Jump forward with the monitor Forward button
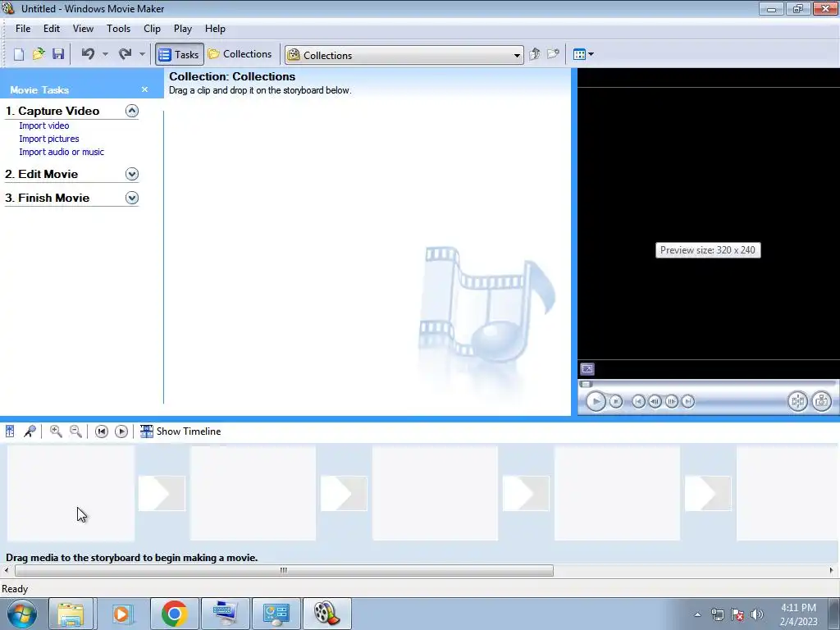The image size is (840, 630). 688,401
